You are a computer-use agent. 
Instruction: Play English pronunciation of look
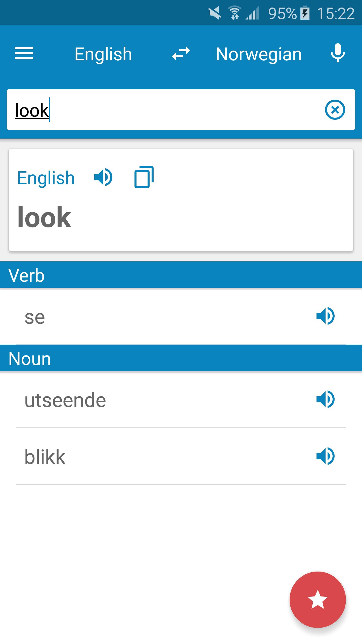point(103,177)
